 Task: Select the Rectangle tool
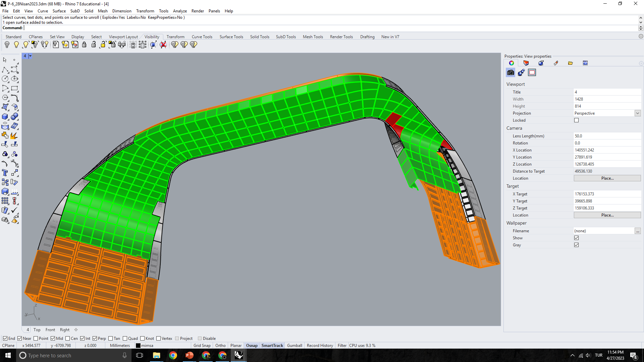(14, 88)
